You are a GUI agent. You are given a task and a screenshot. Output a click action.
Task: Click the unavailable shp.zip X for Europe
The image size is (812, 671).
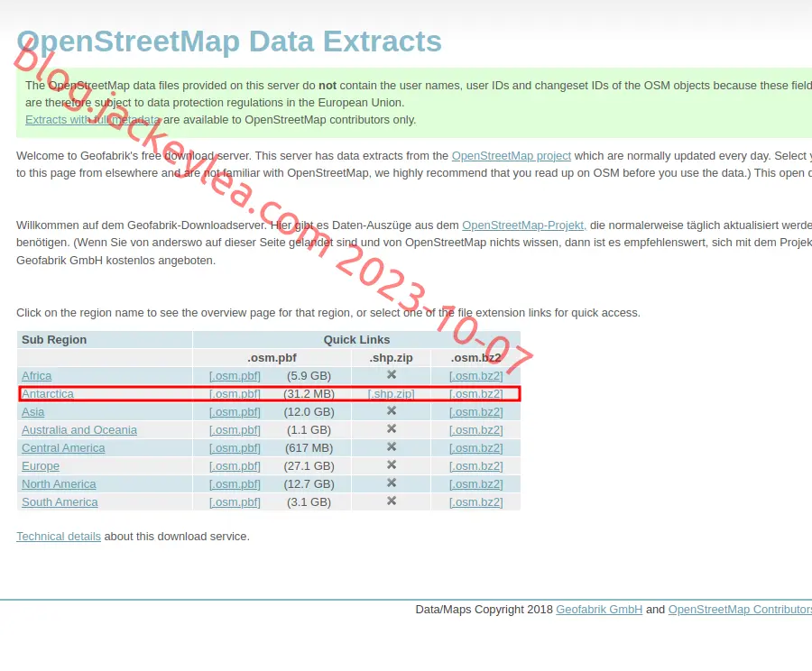[x=392, y=465]
